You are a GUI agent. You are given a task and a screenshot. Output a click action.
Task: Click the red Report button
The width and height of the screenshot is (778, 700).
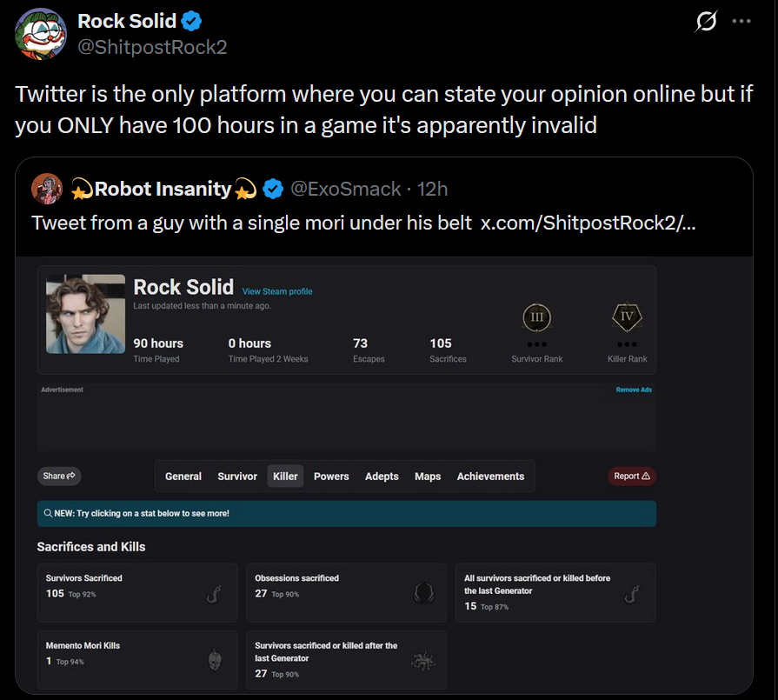(x=632, y=476)
